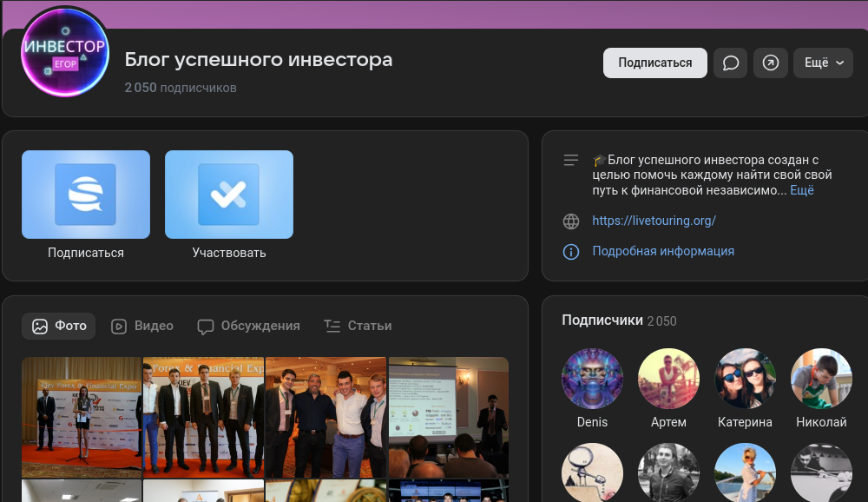The image size is (868, 502).
Task: Open the community profile picture
Action: pyautogui.click(x=65, y=52)
